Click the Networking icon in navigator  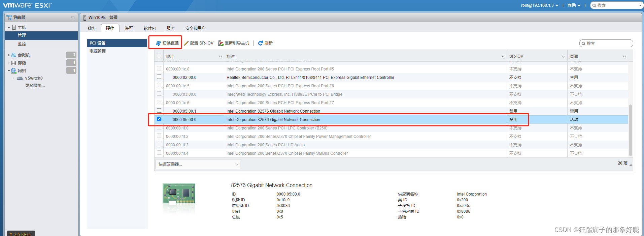tap(14, 70)
